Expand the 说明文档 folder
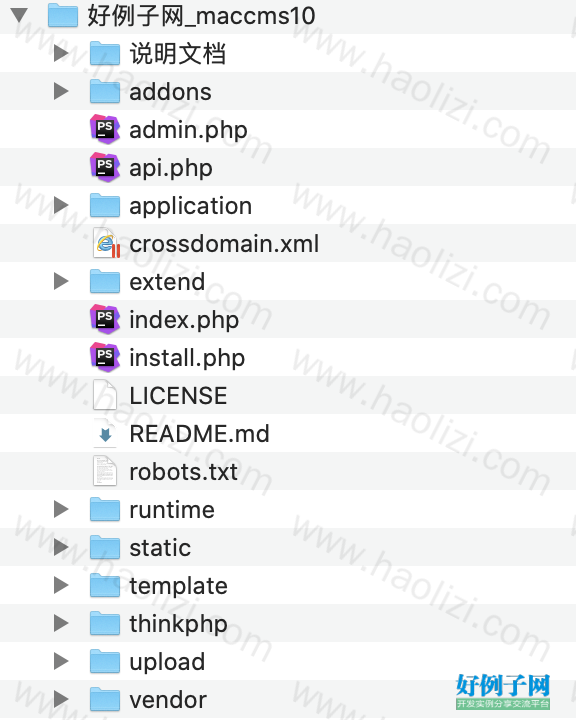Image resolution: width=576 pixels, height=720 pixels. pos(61,53)
